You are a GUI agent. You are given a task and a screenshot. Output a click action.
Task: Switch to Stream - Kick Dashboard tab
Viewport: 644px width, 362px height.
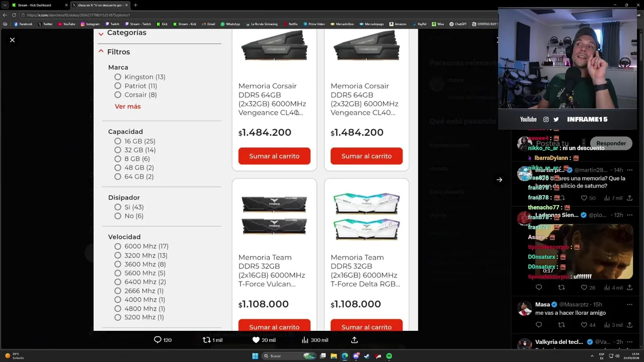coord(39,5)
